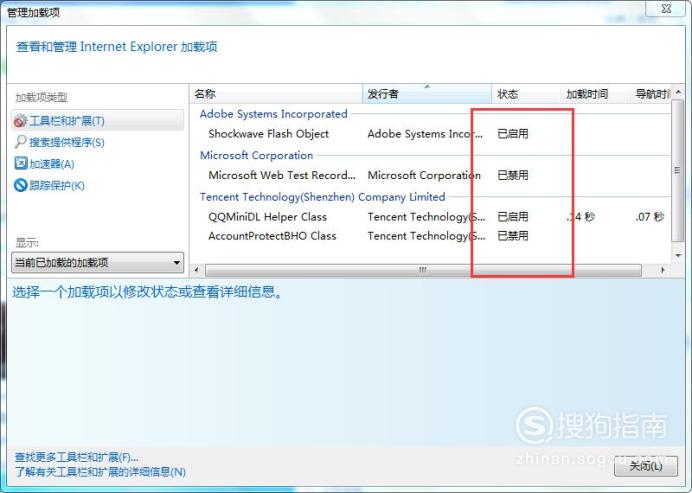Click the Accelerators arrow icon
Image resolution: width=692 pixels, height=493 pixels.
pos(20,163)
